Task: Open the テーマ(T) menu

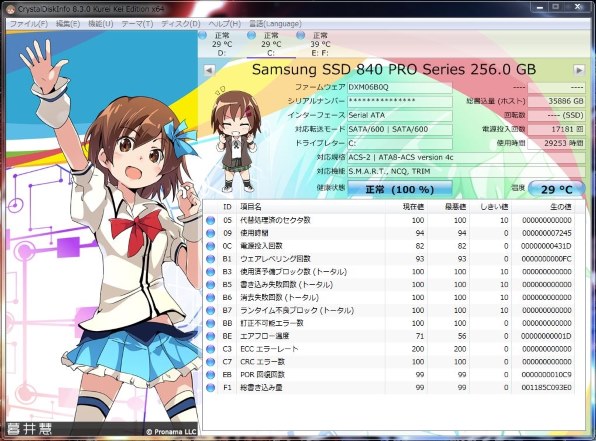Action: click(137, 24)
